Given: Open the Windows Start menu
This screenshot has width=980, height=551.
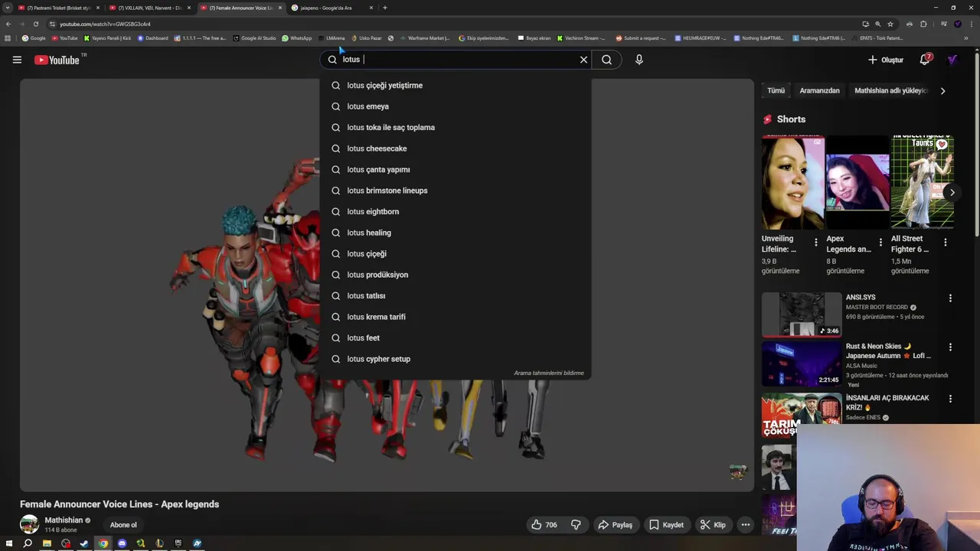Looking at the screenshot, I should click(8, 543).
